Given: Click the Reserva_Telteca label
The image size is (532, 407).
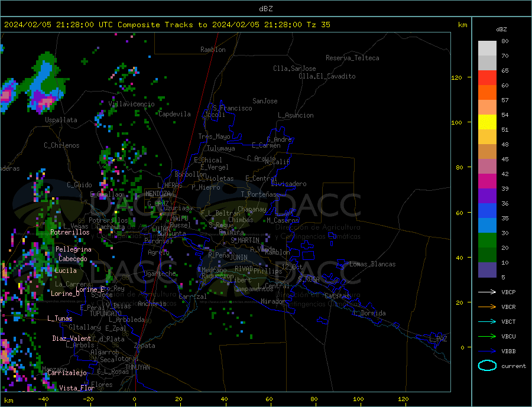Looking at the screenshot, I should click(352, 58).
